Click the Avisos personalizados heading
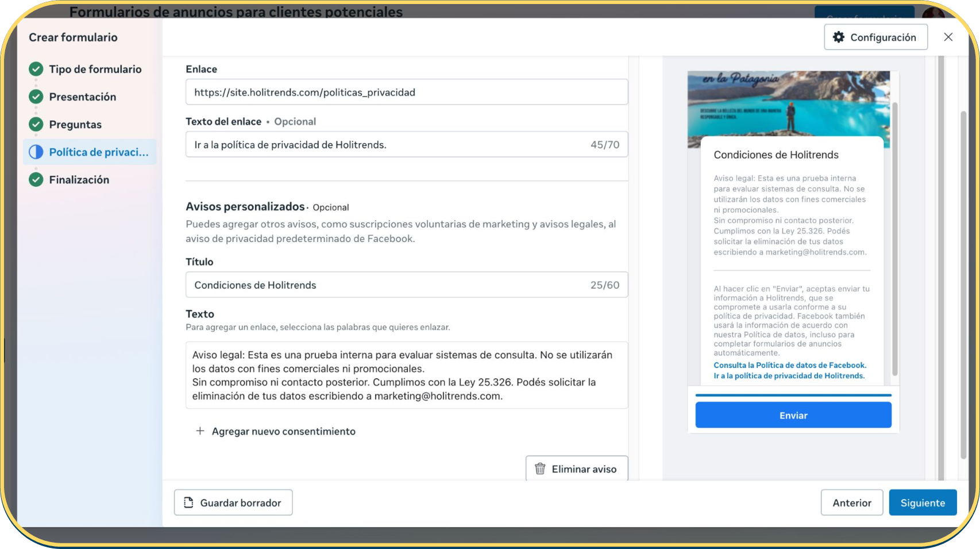 (x=245, y=206)
